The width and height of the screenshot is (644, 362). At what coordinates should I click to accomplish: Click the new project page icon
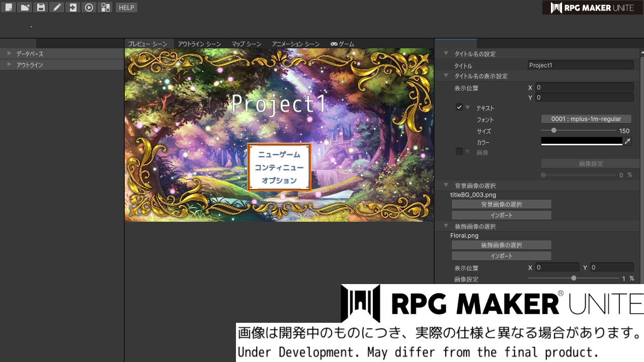pyautogui.click(x=9, y=8)
